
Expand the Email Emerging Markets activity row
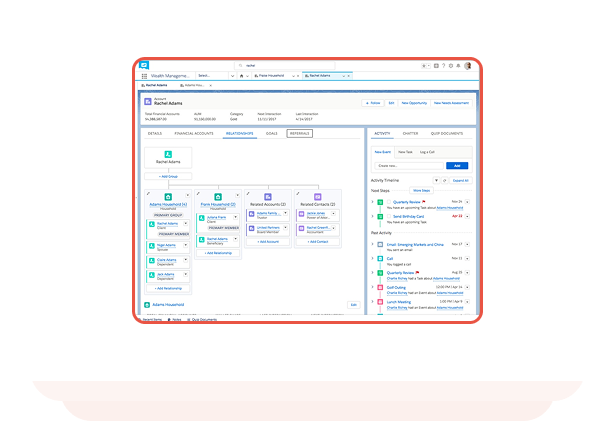pos(373,244)
